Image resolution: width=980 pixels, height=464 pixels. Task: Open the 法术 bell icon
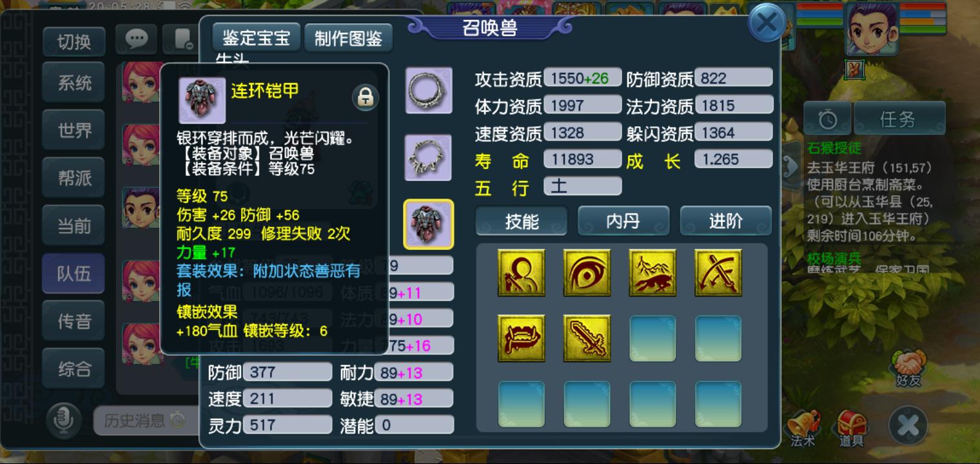click(803, 429)
